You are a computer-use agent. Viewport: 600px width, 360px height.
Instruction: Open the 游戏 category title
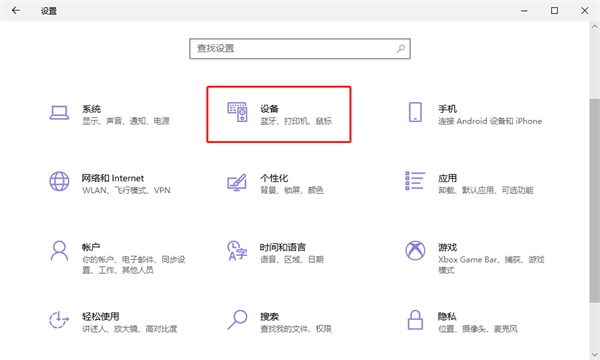(447, 248)
